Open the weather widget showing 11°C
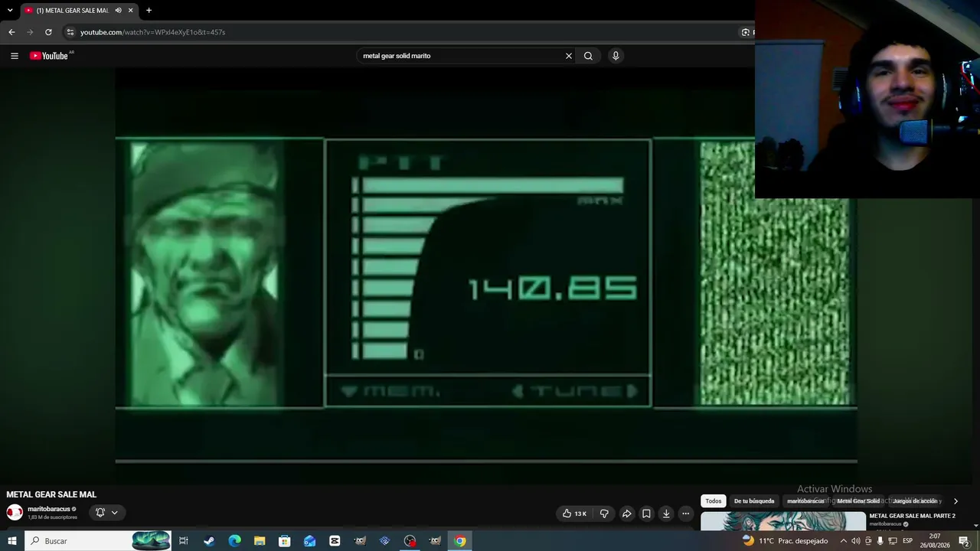Viewport: 980px width, 551px height. [x=785, y=541]
